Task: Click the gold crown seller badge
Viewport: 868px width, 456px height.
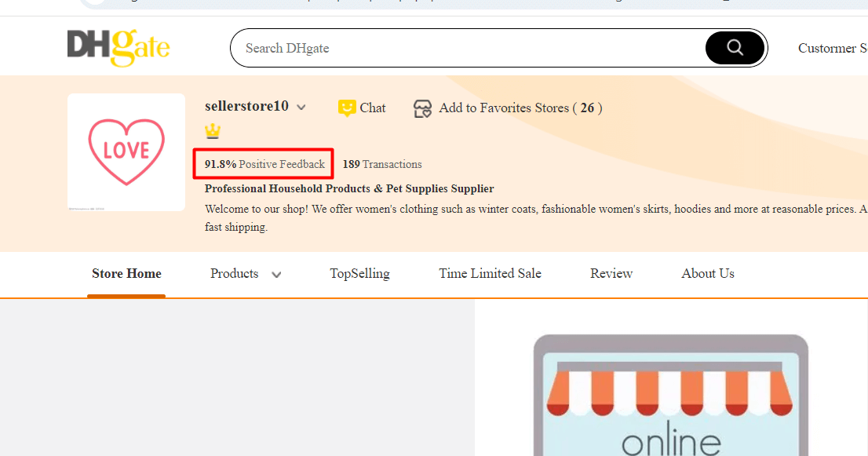Action: (x=213, y=132)
